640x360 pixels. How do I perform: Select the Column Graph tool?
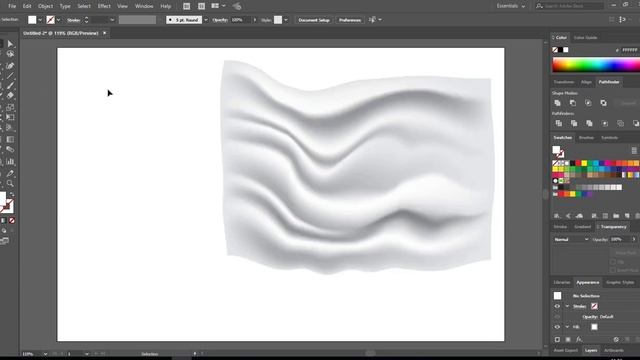[x=10, y=162]
